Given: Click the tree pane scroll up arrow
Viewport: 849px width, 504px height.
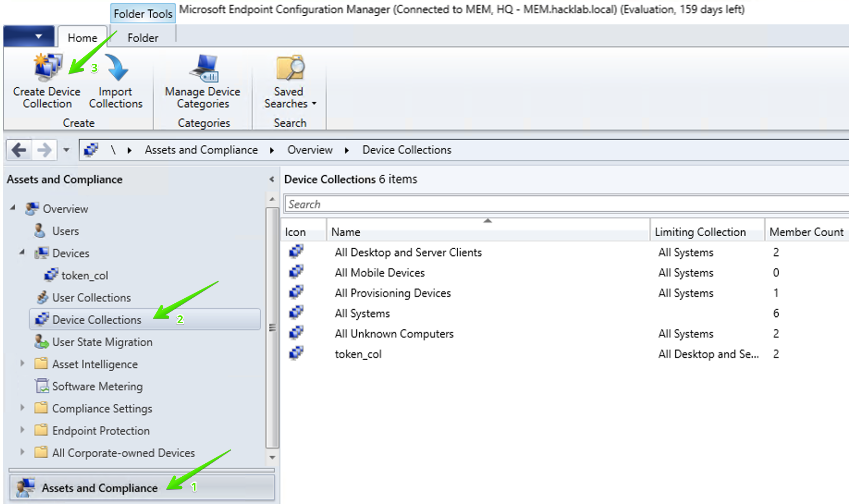Looking at the screenshot, I should point(272,199).
